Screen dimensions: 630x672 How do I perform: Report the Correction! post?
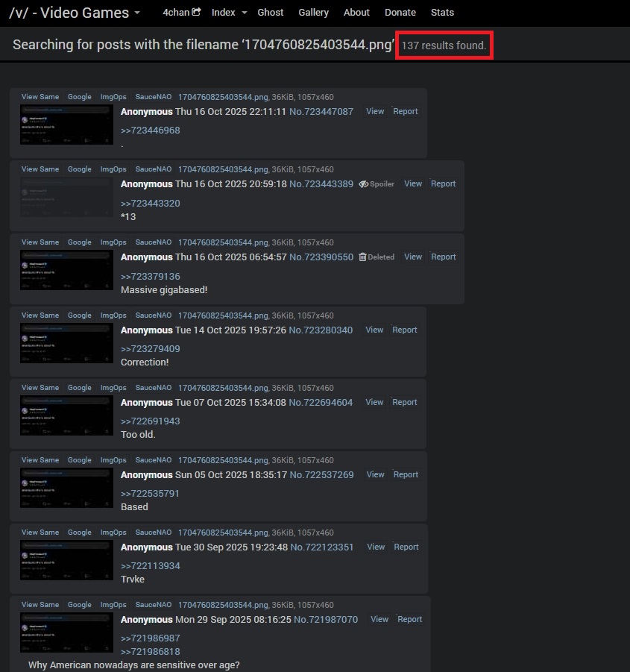[404, 330]
